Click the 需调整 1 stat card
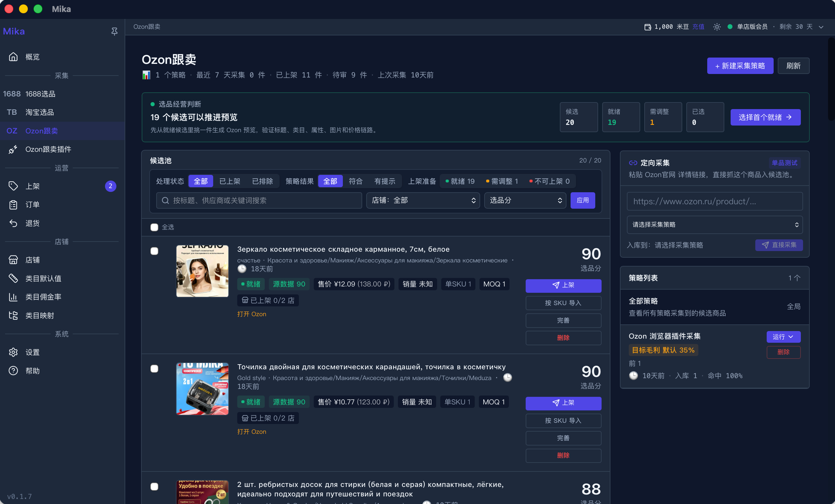 [x=663, y=117]
